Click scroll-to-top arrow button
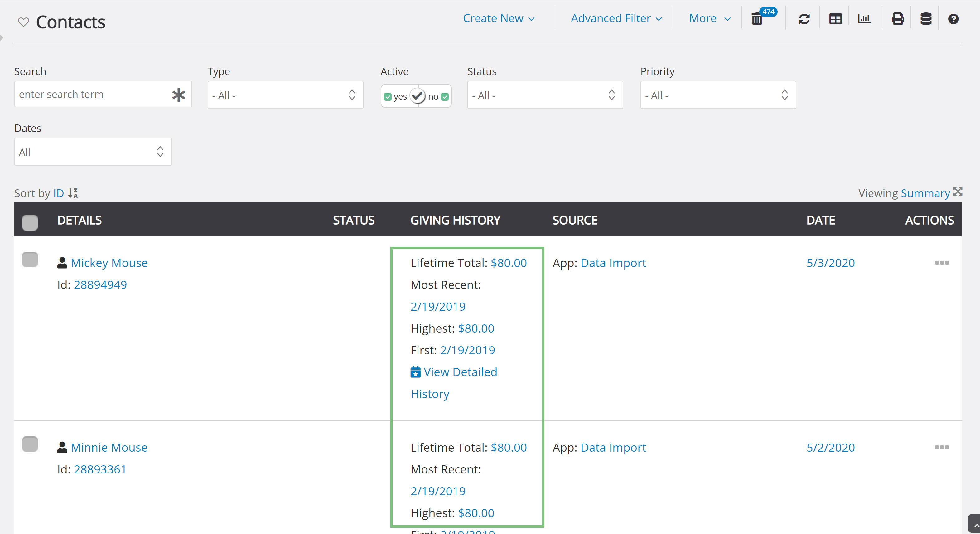Screen dimensions: 980x534 pyautogui.click(x=975, y=524)
